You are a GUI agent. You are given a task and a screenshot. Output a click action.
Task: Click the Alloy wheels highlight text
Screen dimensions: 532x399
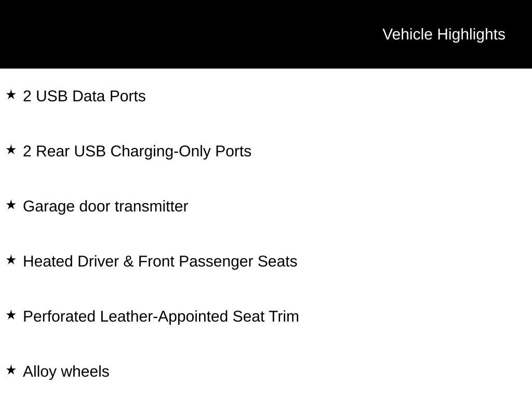[66, 372]
